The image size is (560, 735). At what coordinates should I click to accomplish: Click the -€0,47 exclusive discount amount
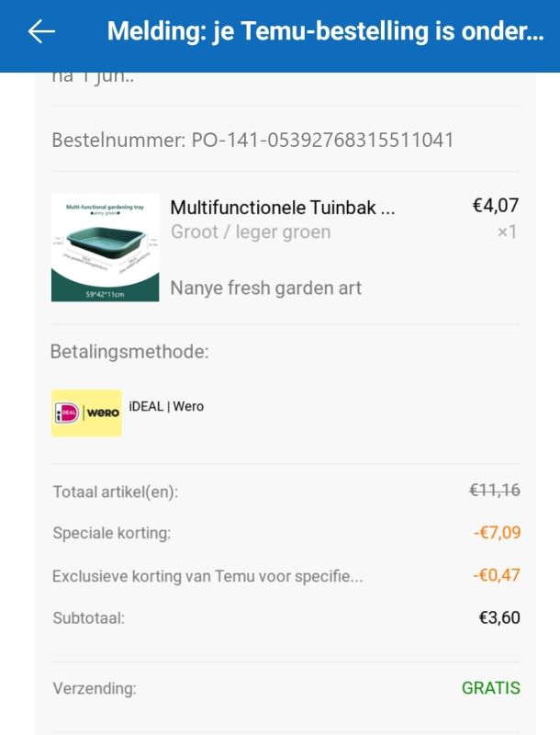497,575
